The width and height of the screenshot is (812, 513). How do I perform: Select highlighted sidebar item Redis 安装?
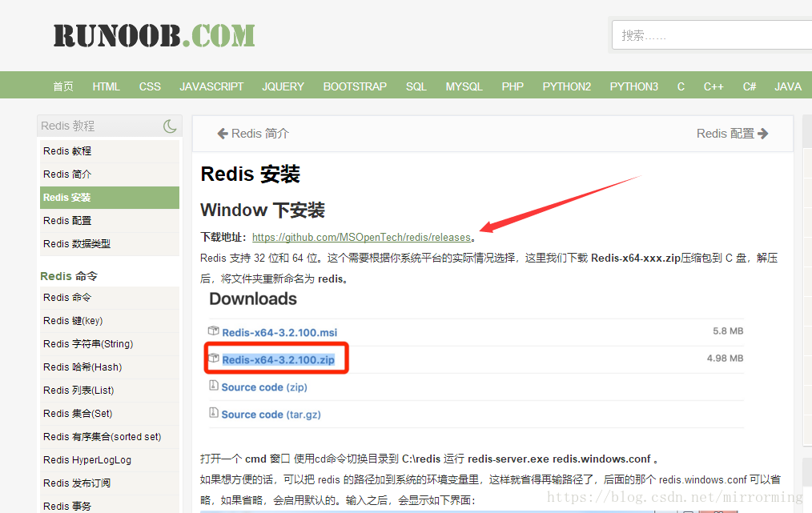tap(109, 198)
